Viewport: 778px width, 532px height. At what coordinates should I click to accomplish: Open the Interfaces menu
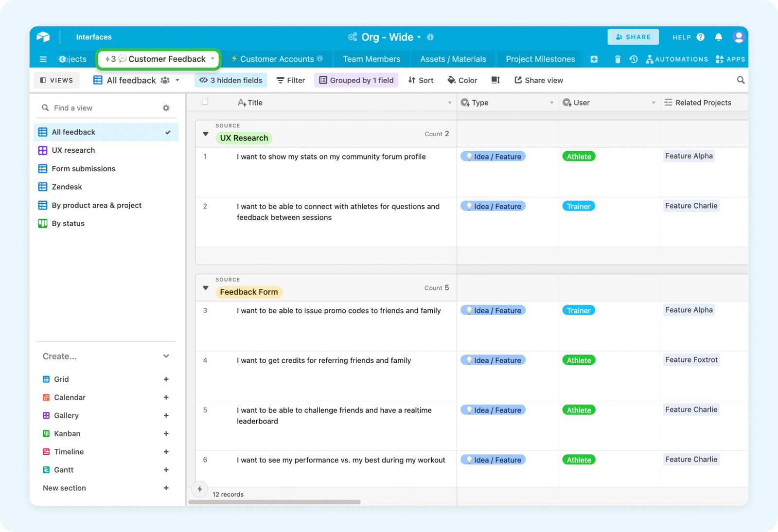94,37
